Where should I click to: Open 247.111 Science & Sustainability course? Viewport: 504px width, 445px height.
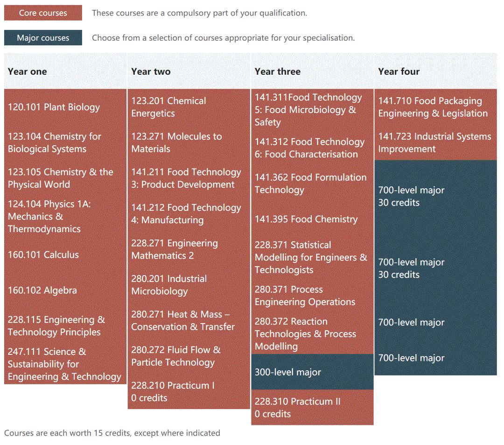(64, 364)
